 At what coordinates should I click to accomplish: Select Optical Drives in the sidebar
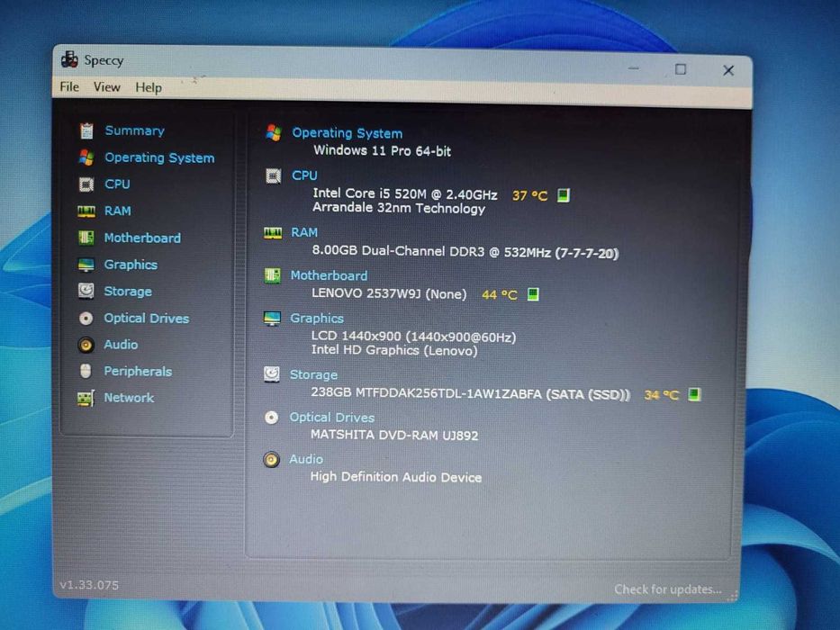click(147, 319)
